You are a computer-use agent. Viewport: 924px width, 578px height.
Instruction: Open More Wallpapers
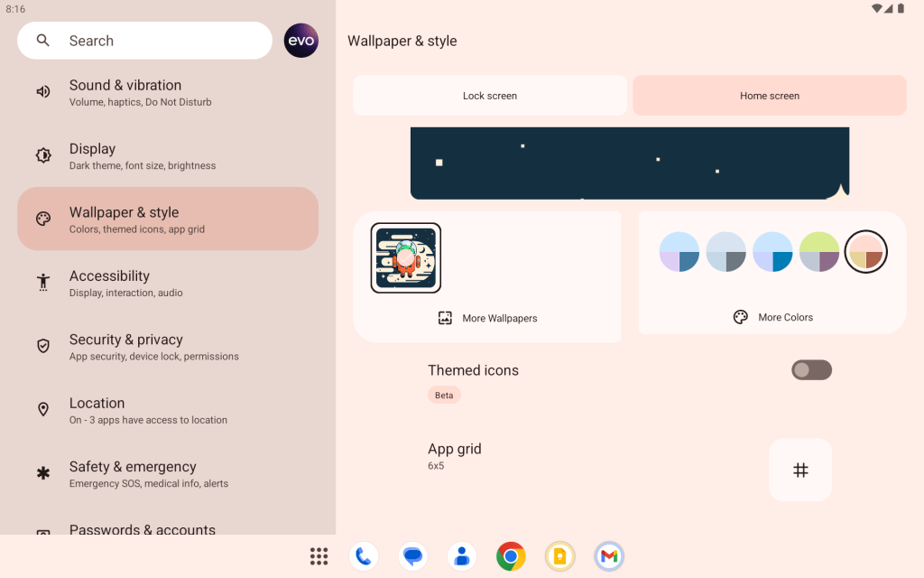tap(487, 318)
